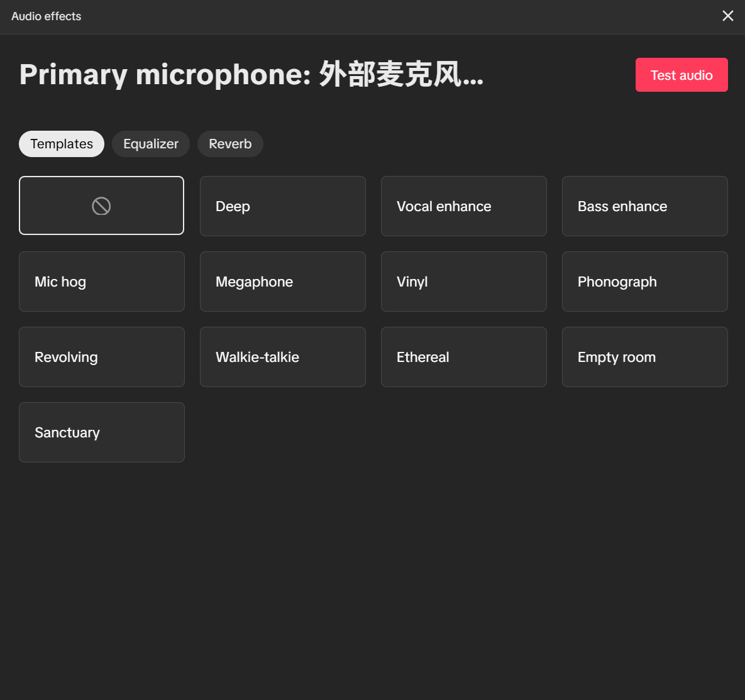Select the Vocal enhance template
This screenshot has height=700, width=745.
[x=463, y=206]
